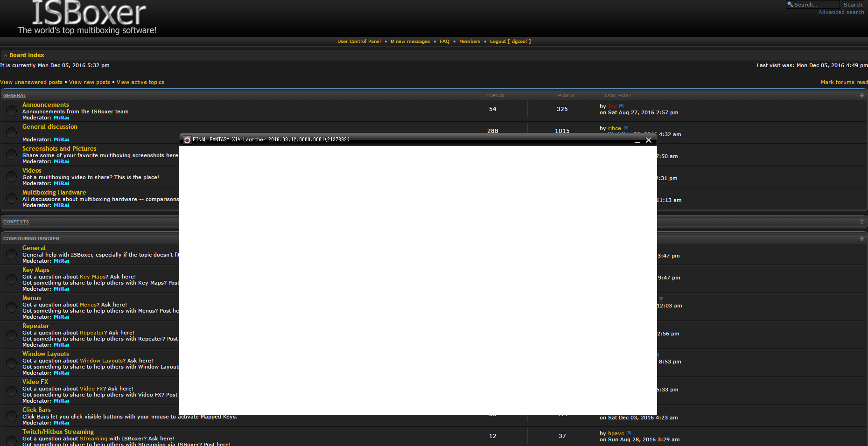
Task: Collapse the GENERAL category section
Action: 862,95
